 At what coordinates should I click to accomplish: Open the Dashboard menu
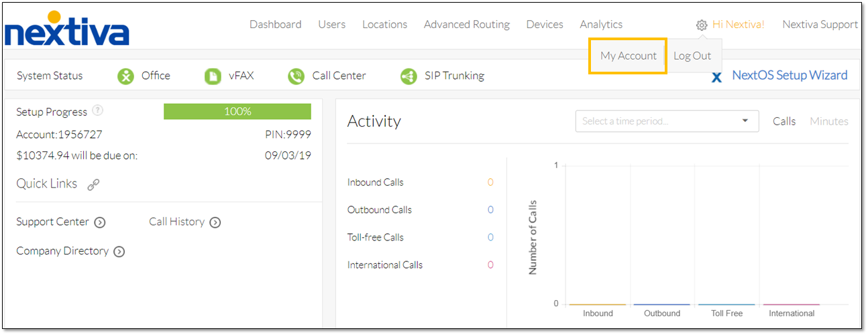[x=276, y=24]
